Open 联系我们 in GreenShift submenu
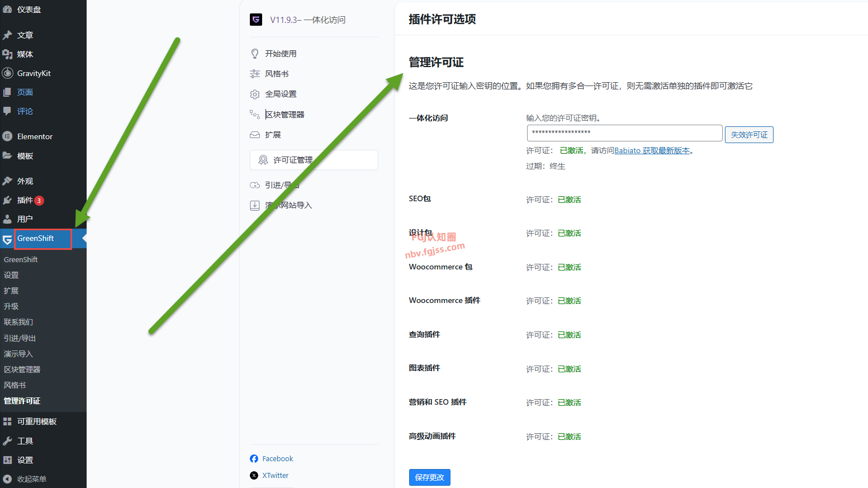 18,322
